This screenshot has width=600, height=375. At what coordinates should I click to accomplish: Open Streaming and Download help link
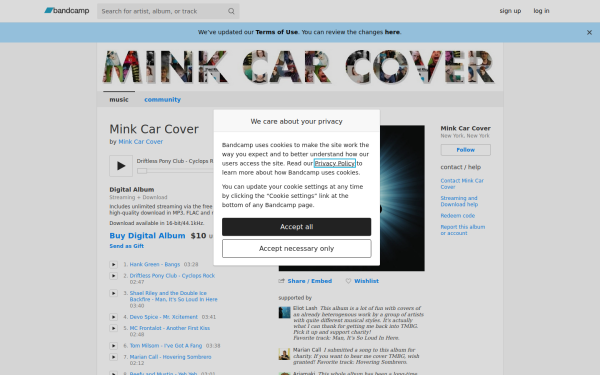pyautogui.click(x=459, y=201)
